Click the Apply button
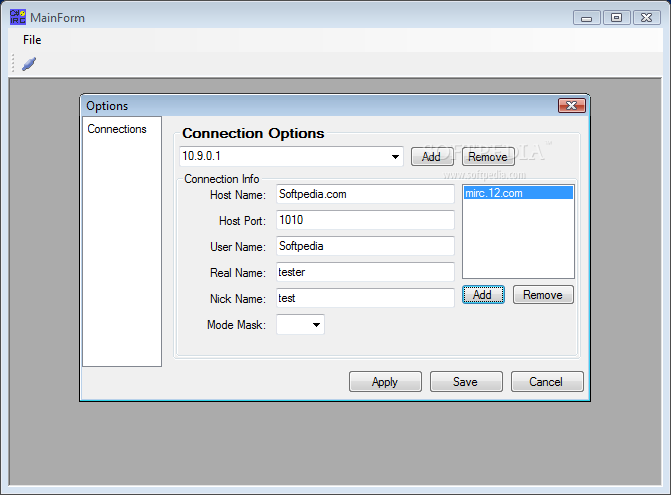The image size is (671, 495). 385,382
